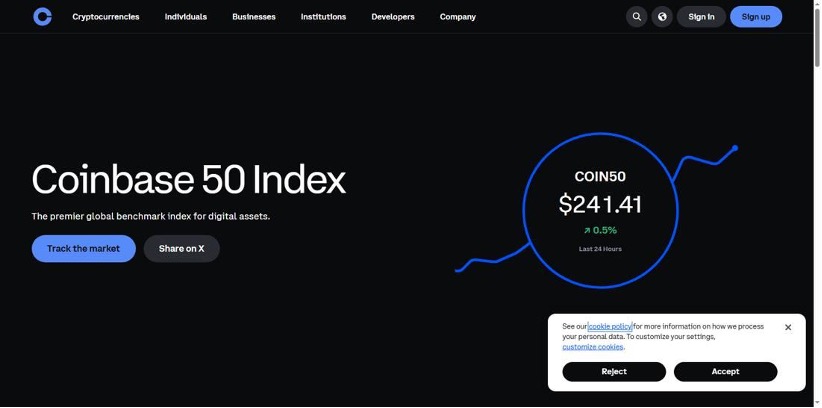Click Share on X button
This screenshot has height=408, width=822.
(x=181, y=249)
